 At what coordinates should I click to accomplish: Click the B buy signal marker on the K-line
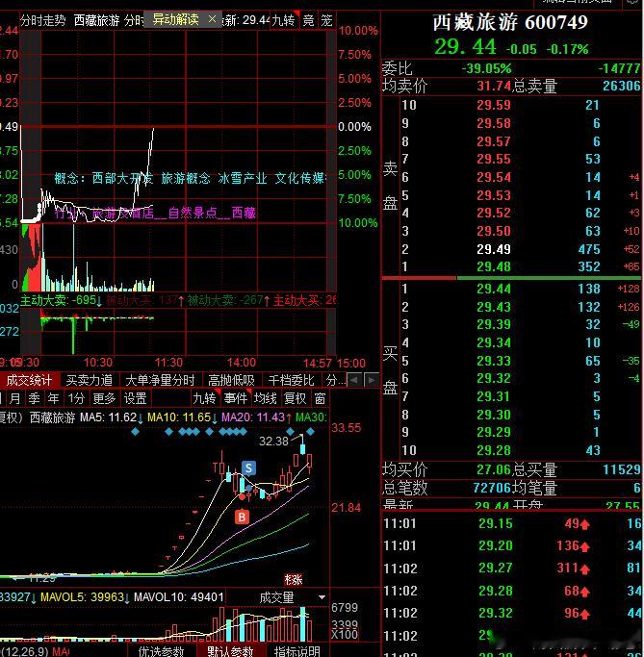tap(242, 518)
